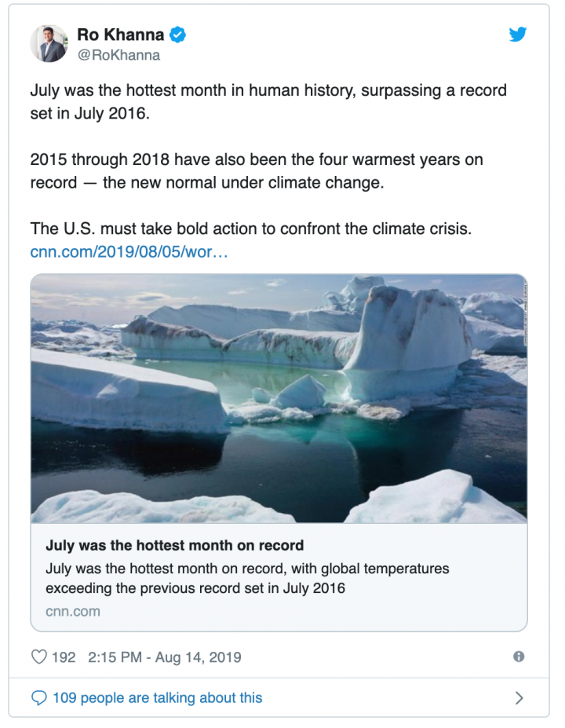Click the blue verified badge beside Ro Khanna
565x728 pixels.
(177, 35)
